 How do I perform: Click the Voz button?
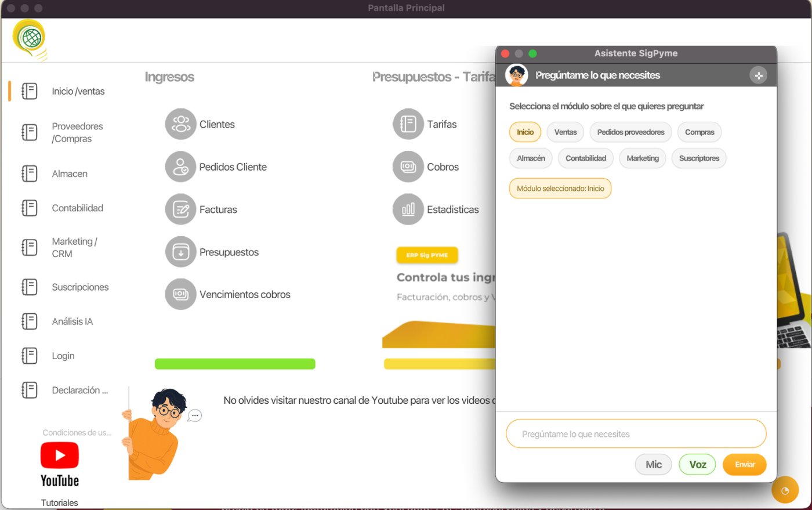(x=697, y=465)
